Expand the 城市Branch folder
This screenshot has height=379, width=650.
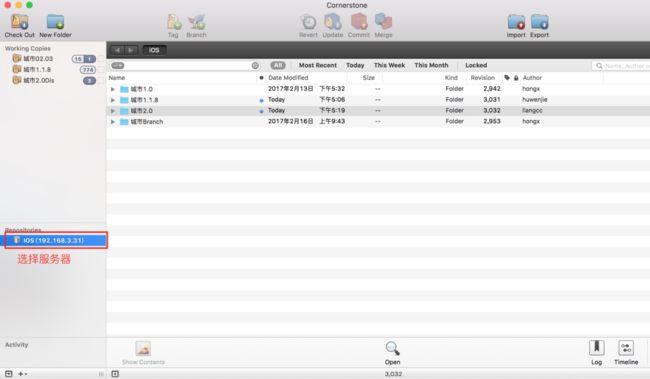[112, 121]
